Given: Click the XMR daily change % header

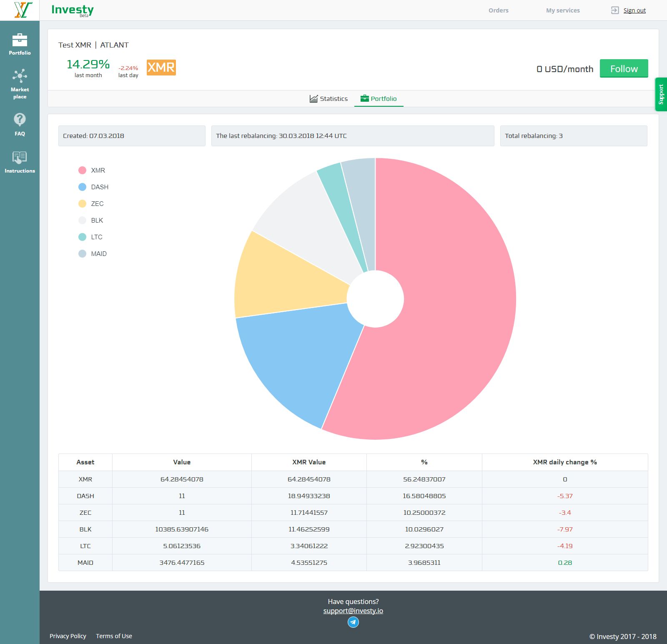Looking at the screenshot, I should (x=565, y=462).
